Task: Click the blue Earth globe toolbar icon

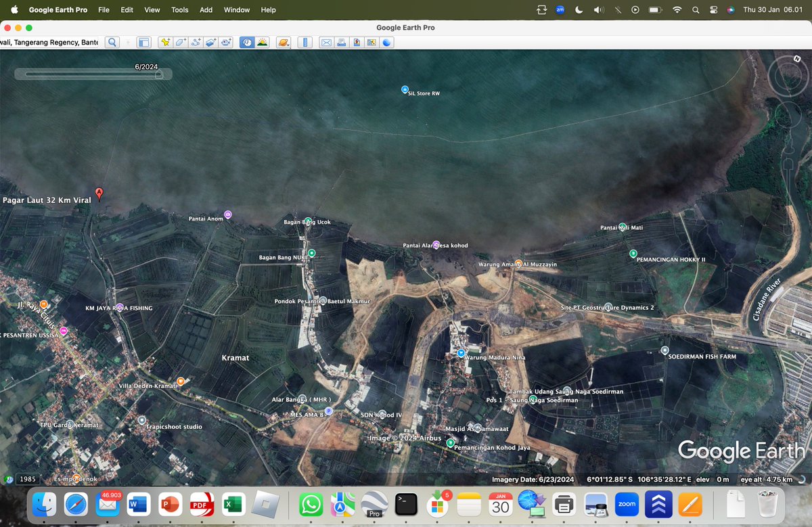Action: [387, 42]
